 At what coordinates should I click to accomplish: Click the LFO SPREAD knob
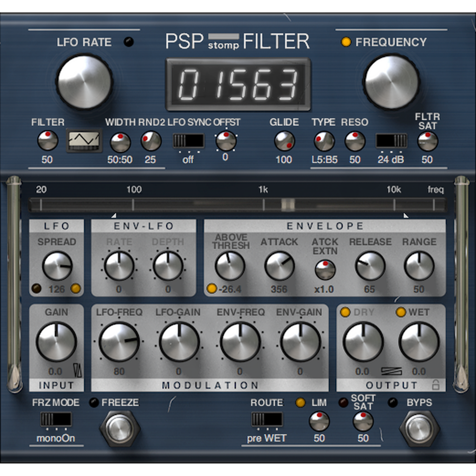pyautogui.click(x=57, y=266)
